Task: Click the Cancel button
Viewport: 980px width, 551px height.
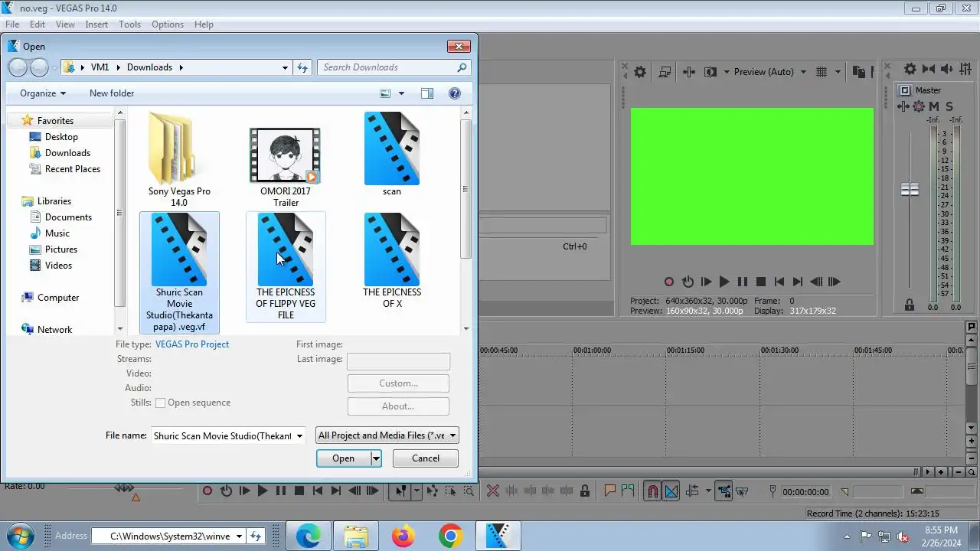Action: [426, 458]
